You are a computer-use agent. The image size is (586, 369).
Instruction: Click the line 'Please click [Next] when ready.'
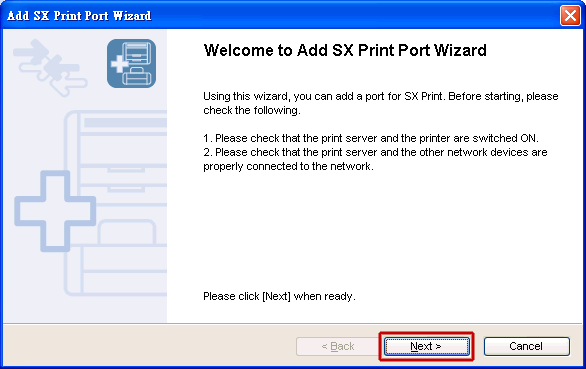point(279,296)
